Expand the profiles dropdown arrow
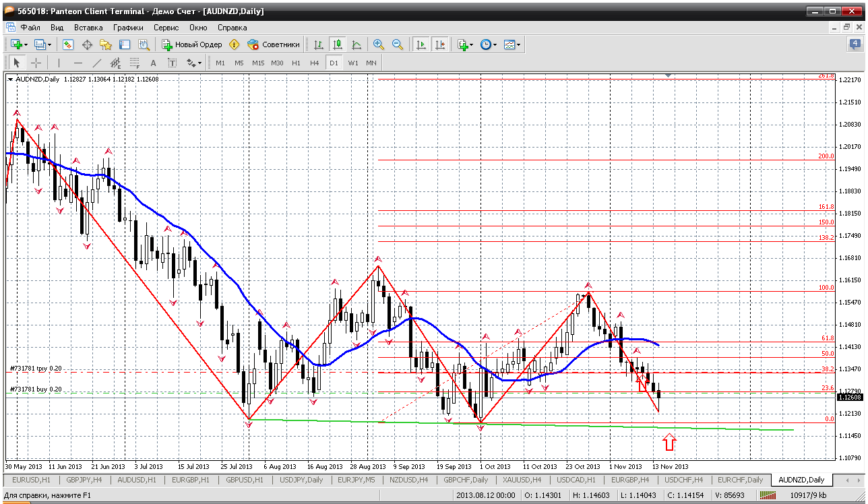 [x=51, y=44]
